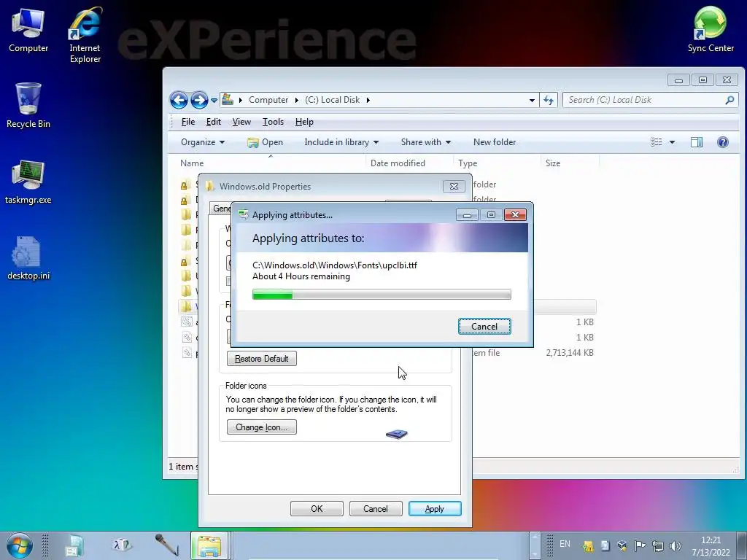Click the EN language indicator
Viewport: 747px width, 560px height.
(x=565, y=544)
